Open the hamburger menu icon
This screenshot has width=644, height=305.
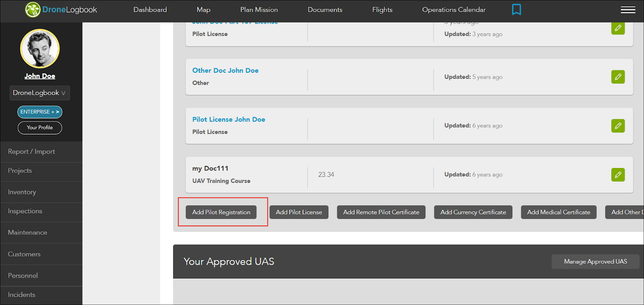click(x=628, y=10)
